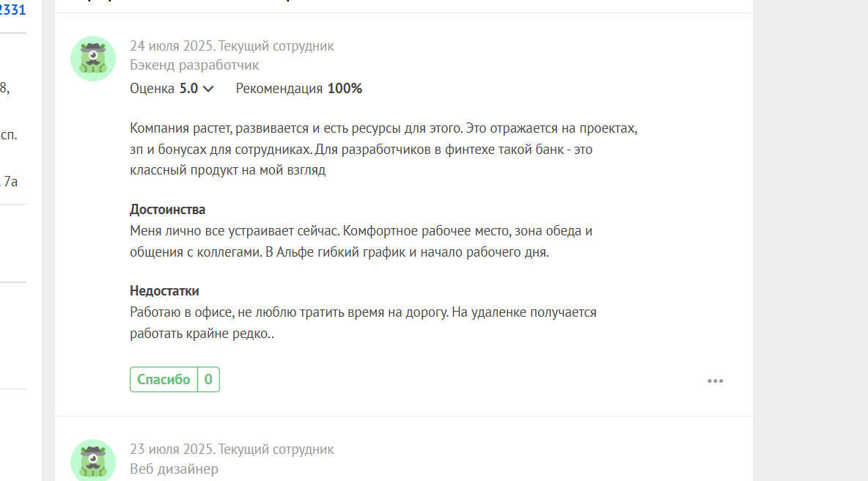Click the avatar of the 23 июля reviewer
The height and width of the screenshot is (481, 868).
click(93, 460)
